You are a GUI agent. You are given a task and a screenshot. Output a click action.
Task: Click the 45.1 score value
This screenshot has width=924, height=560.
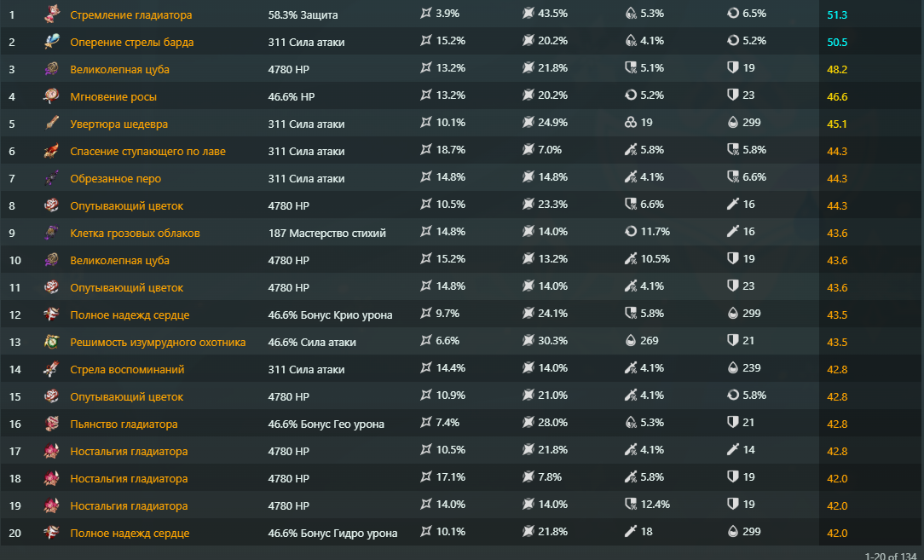pyautogui.click(x=837, y=124)
